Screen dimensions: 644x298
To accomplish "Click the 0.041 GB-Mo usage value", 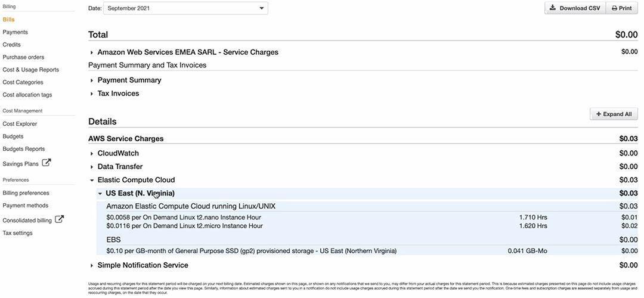I will [527, 251].
